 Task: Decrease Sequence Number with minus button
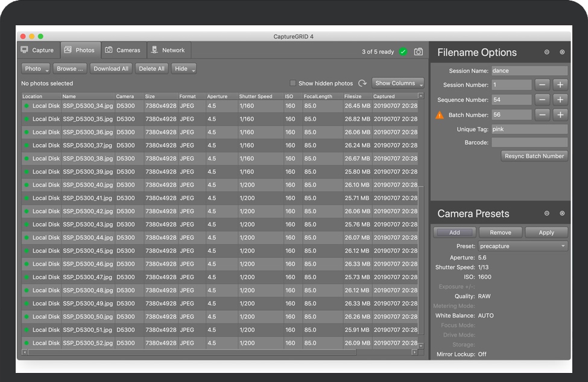click(x=542, y=100)
